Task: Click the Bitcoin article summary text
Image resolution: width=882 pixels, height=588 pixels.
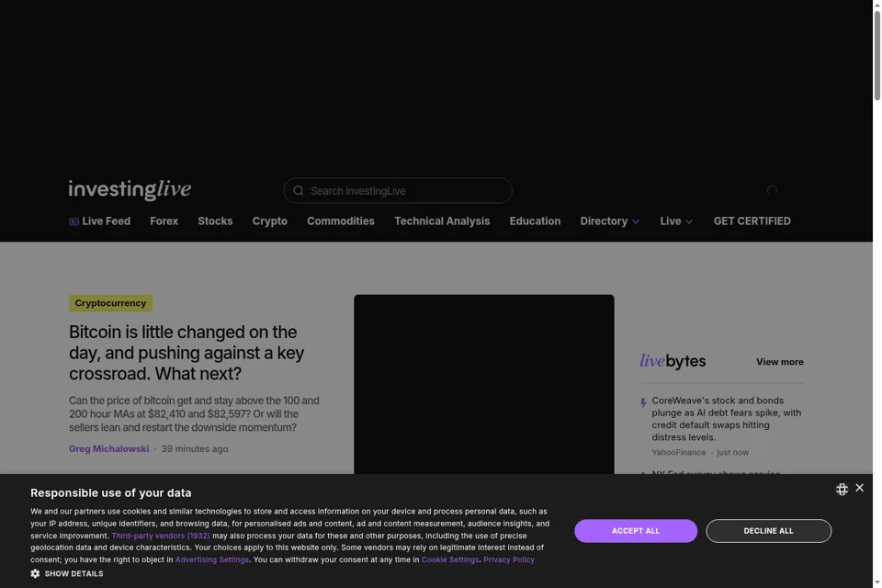Action: click(194, 413)
